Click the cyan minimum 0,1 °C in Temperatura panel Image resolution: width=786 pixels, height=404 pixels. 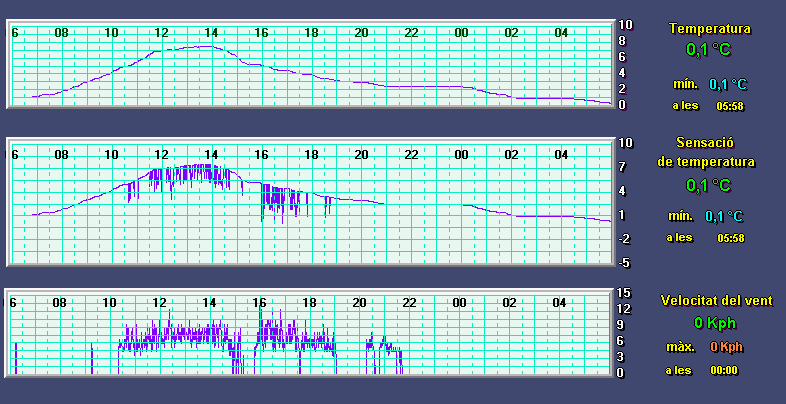(x=727, y=85)
